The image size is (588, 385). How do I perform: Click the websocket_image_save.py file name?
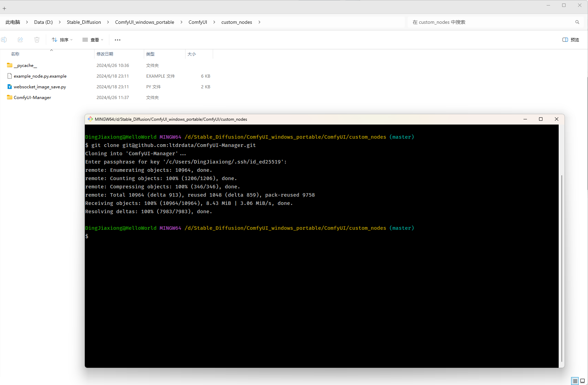coord(40,87)
